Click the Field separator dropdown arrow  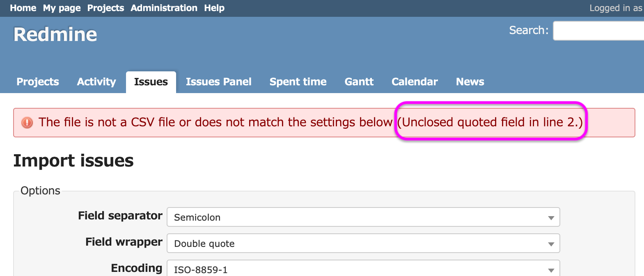(551, 218)
